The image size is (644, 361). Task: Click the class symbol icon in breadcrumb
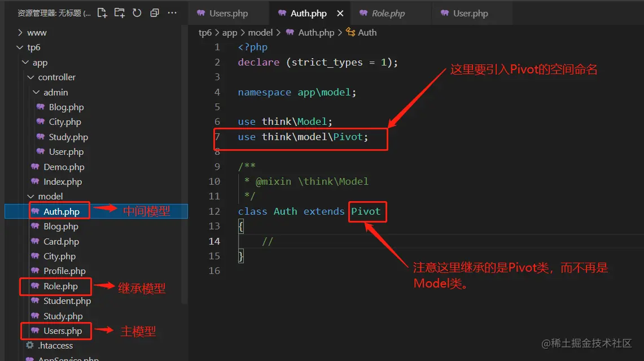coord(351,32)
